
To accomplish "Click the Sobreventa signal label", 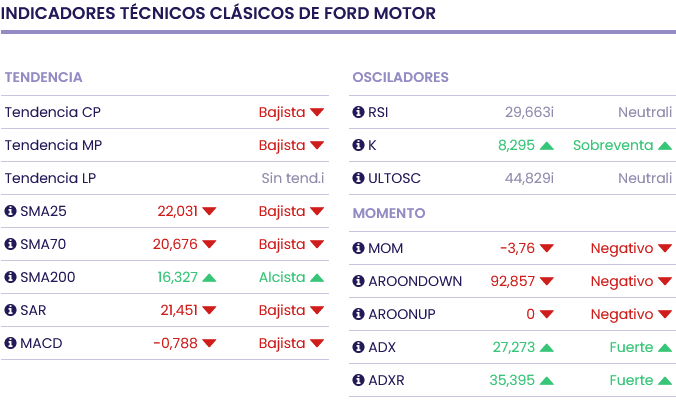I will click(x=613, y=145).
